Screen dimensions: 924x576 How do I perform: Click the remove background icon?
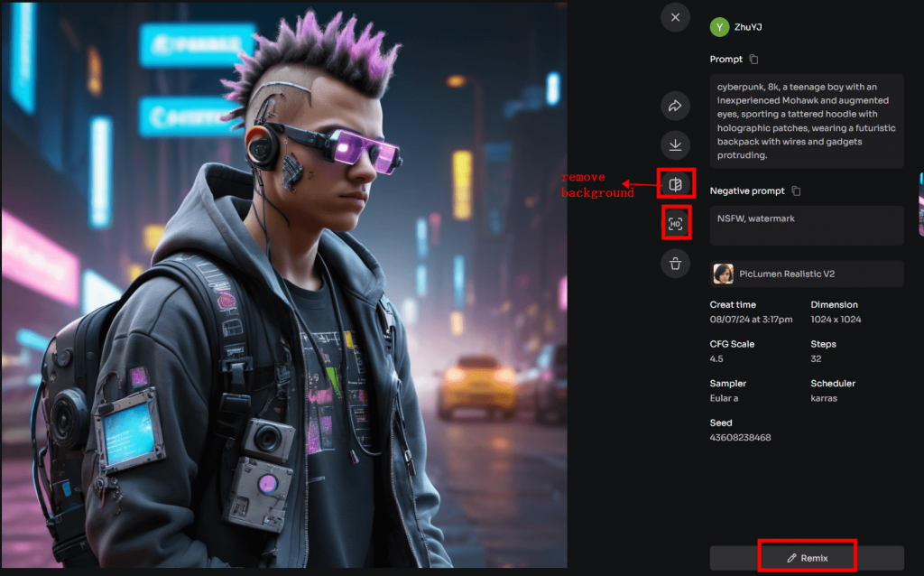675,184
